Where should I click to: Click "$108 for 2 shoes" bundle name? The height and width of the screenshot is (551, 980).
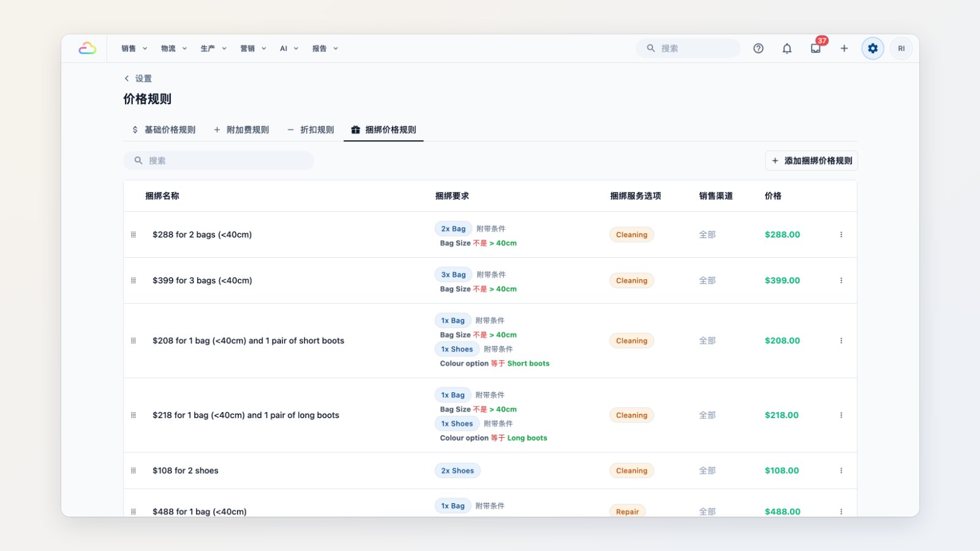click(x=186, y=471)
